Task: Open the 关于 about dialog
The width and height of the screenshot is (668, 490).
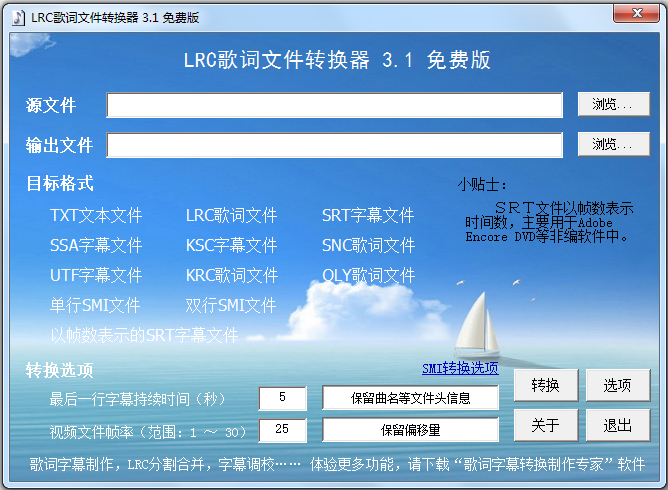Action: [x=546, y=425]
